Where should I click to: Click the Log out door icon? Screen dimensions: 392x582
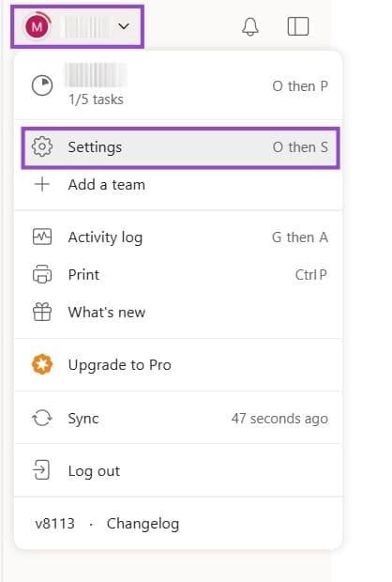41,470
